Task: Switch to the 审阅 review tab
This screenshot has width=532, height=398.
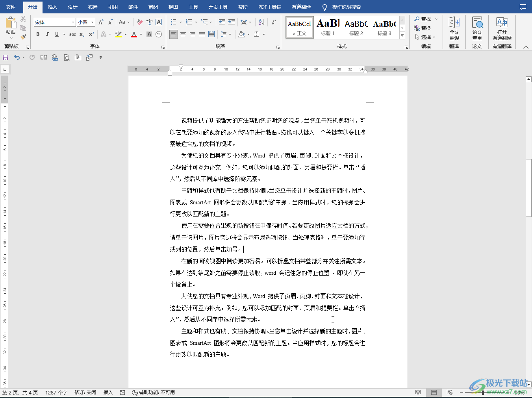Action: pos(153,7)
